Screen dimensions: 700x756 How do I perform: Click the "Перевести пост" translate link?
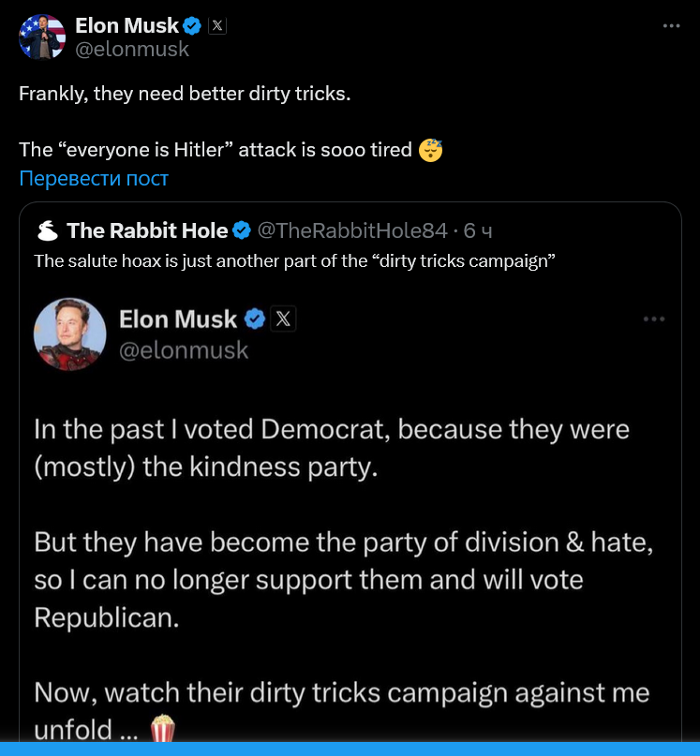pos(94,178)
